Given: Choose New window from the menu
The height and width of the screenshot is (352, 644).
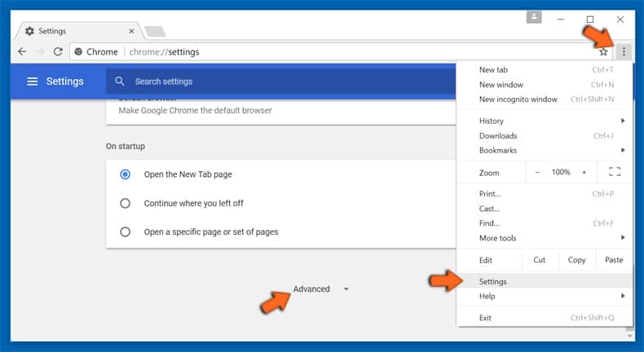Looking at the screenshot, I should (x=545, y=85).
